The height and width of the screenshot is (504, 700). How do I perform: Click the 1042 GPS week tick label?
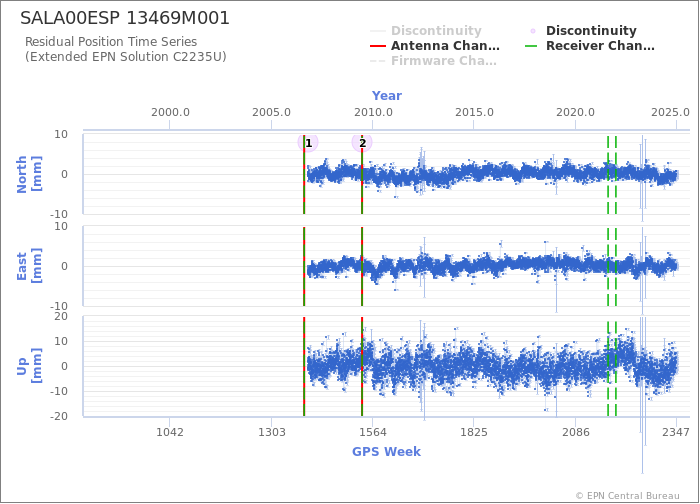[170, 432]
